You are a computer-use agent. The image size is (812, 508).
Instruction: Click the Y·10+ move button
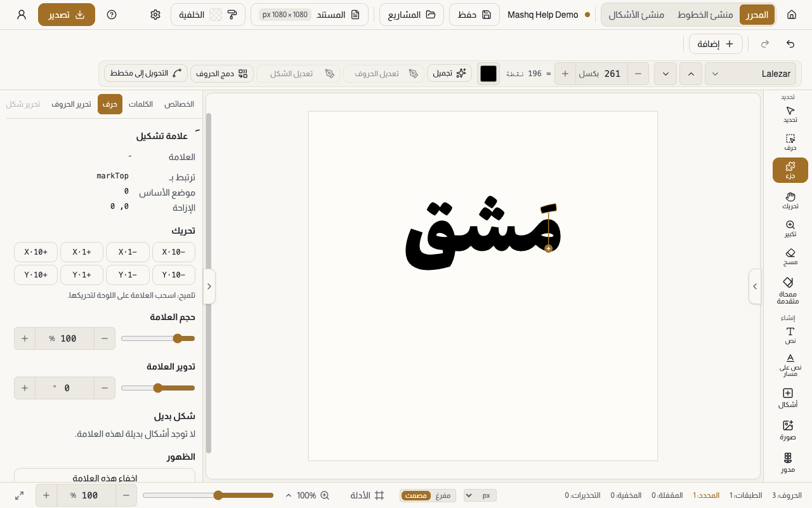[x=36, y=275]
